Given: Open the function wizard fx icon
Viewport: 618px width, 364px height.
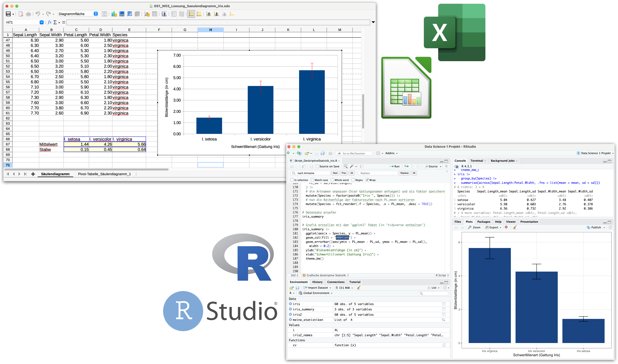Looking at the screenshot, I should coord(49,22).
